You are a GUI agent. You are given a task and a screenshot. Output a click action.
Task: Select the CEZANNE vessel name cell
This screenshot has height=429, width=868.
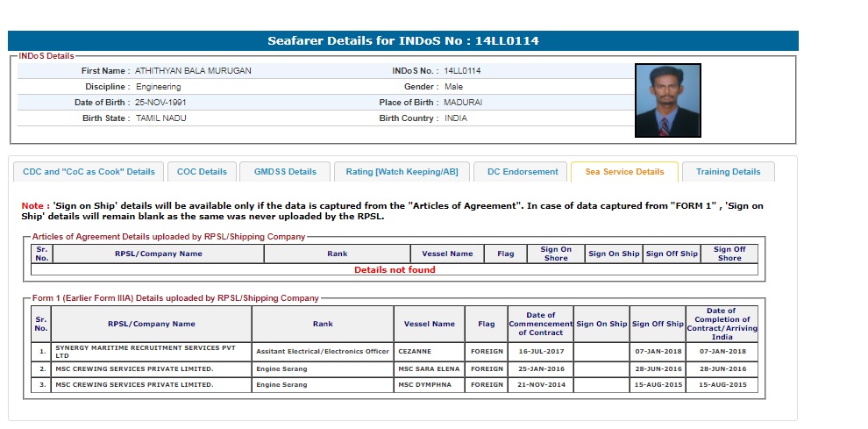pos(429,351)
